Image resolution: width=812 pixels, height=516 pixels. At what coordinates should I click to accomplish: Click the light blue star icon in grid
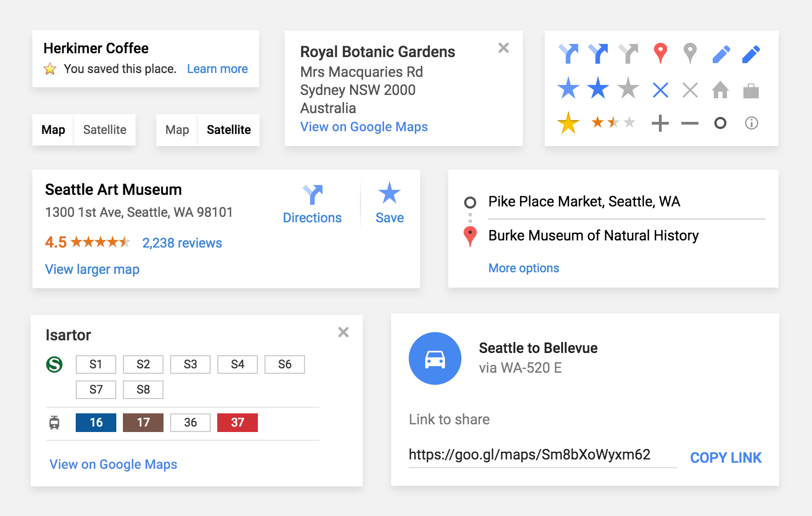pyautogui.click(x=568, y=88)
